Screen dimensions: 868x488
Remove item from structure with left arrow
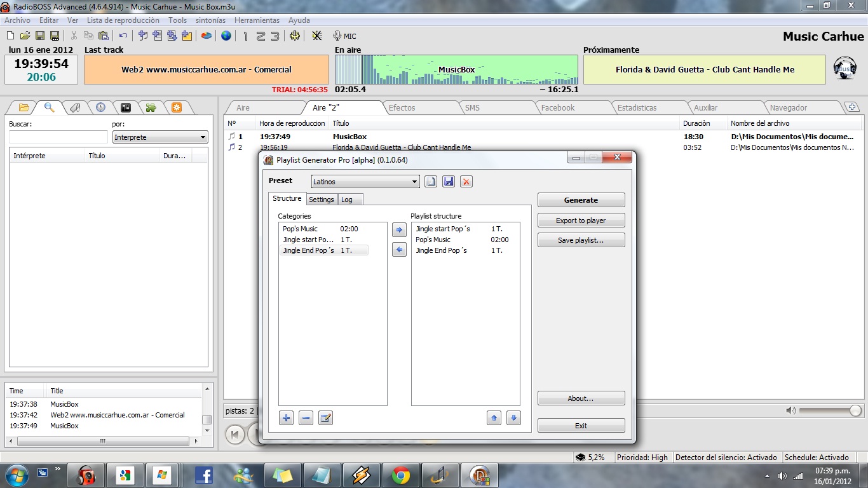[x=399, y=250]
